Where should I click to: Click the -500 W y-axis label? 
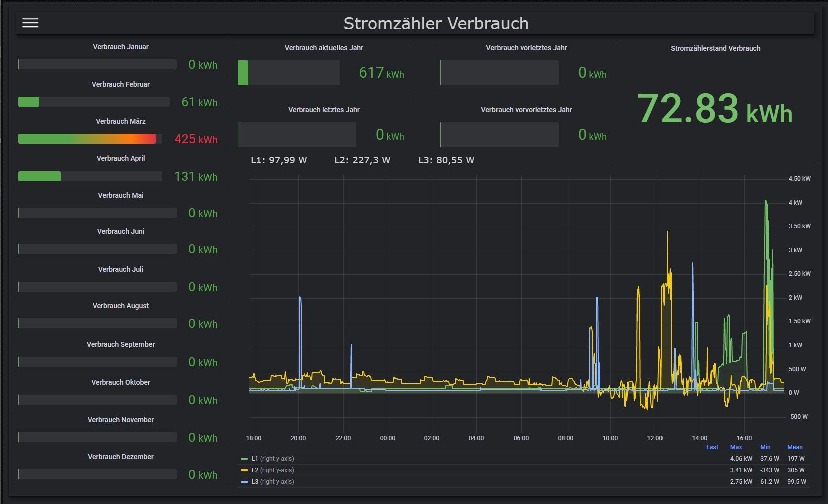click(x=798, y=417)
